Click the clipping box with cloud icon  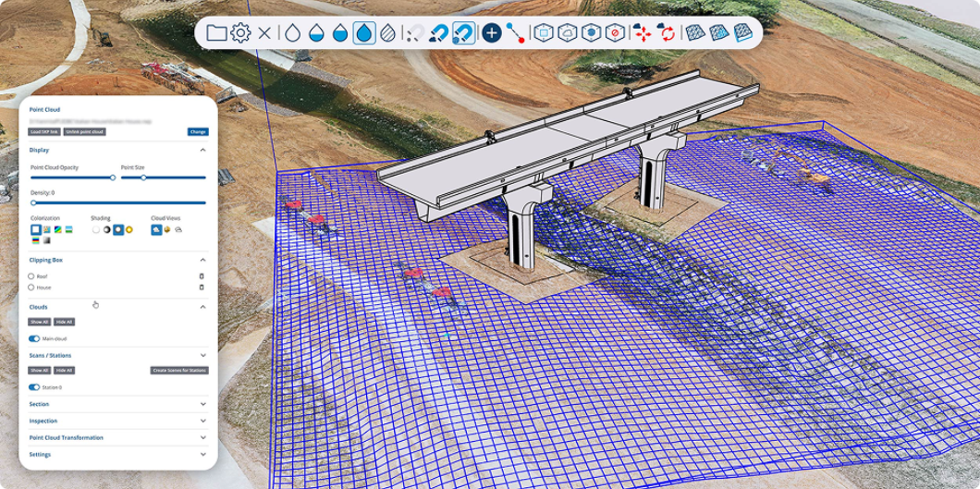coord(568,32)
